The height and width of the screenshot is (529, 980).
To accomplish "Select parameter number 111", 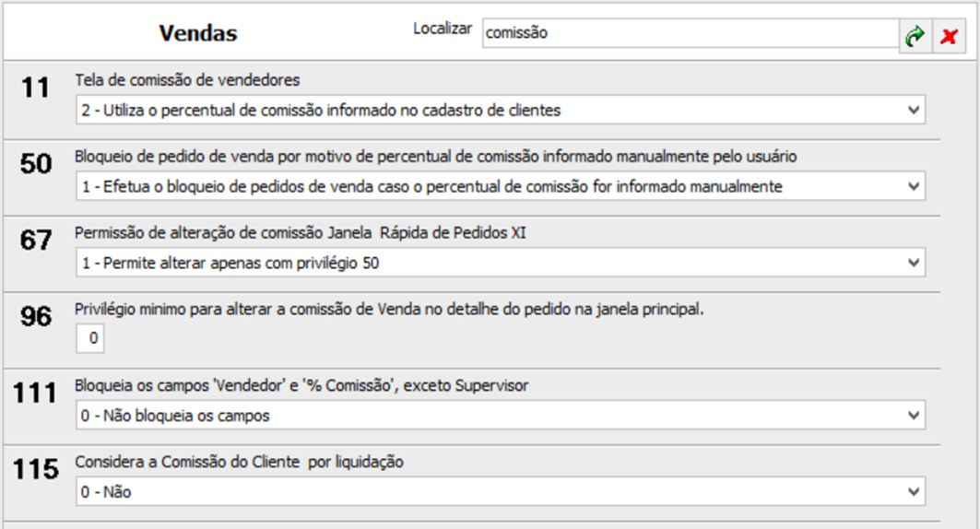I will point(35,393).
